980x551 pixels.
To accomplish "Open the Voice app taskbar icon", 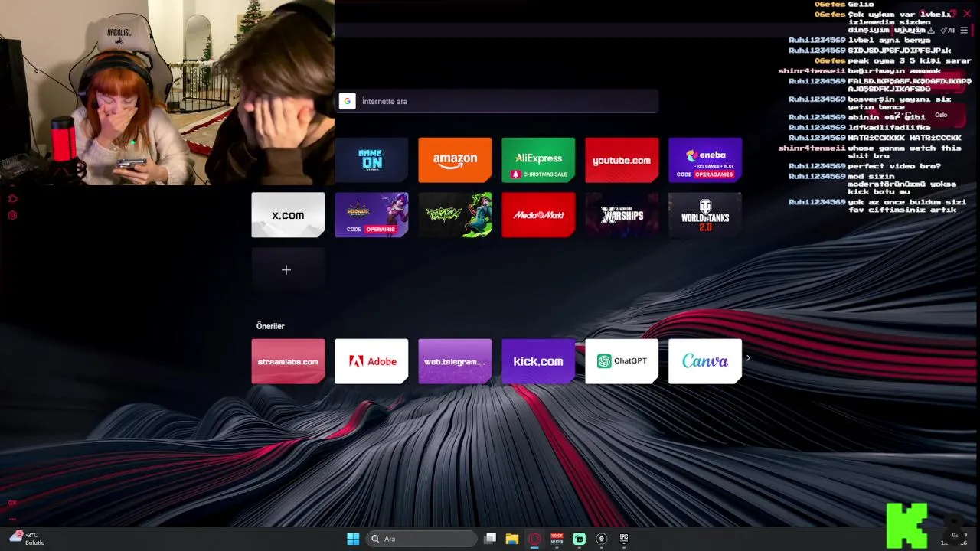I will click(x=557, y=539).
